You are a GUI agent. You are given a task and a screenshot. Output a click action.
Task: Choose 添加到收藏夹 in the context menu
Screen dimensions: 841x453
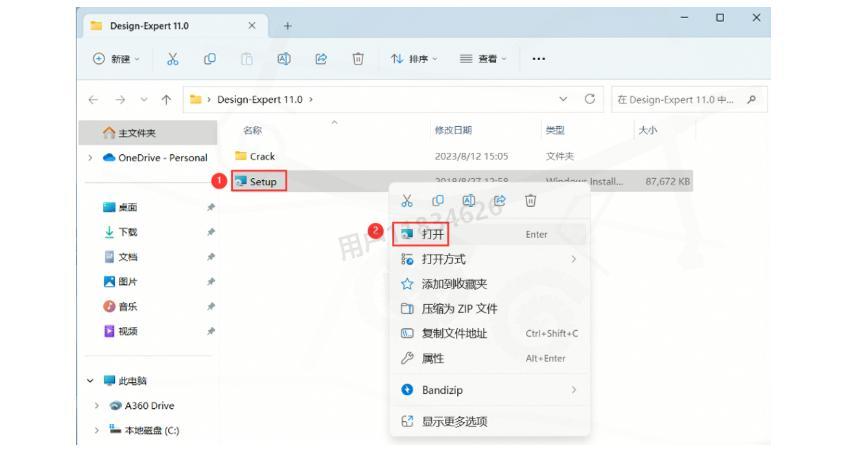pyautogui.click(x=489, y=284)
